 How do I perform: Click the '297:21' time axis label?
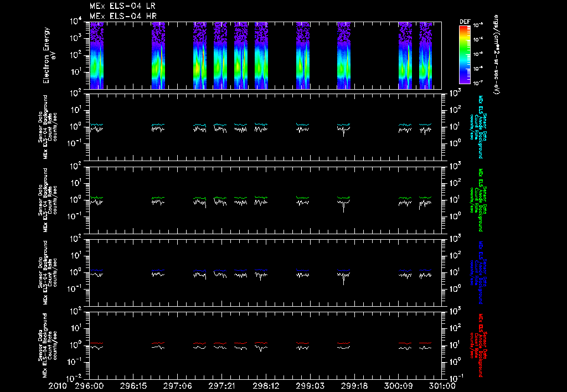click(x=221, y=386)
